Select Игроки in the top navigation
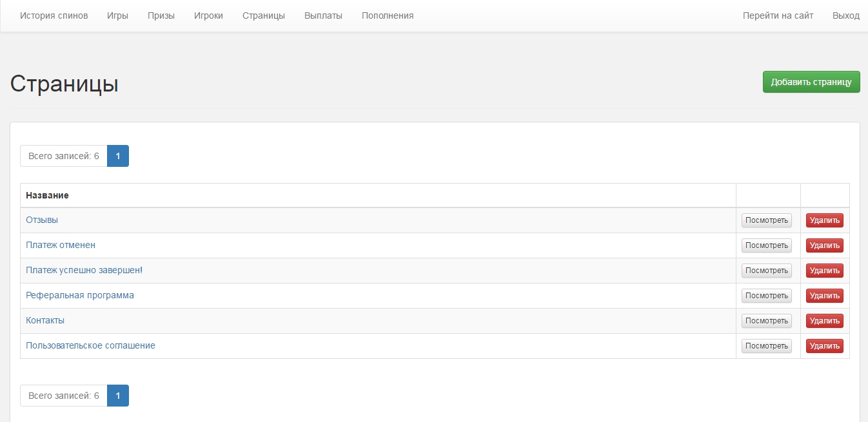 208,15
